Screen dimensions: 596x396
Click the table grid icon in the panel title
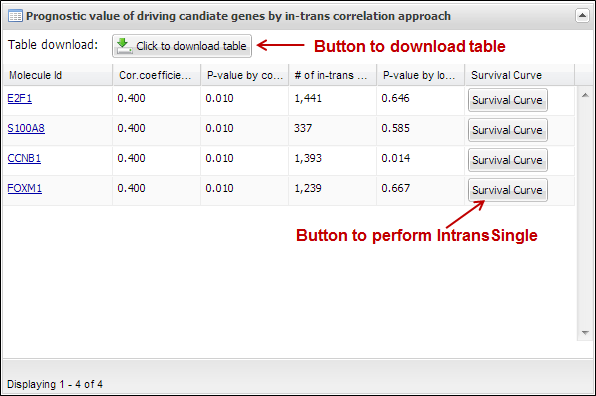tap(15, 16)
